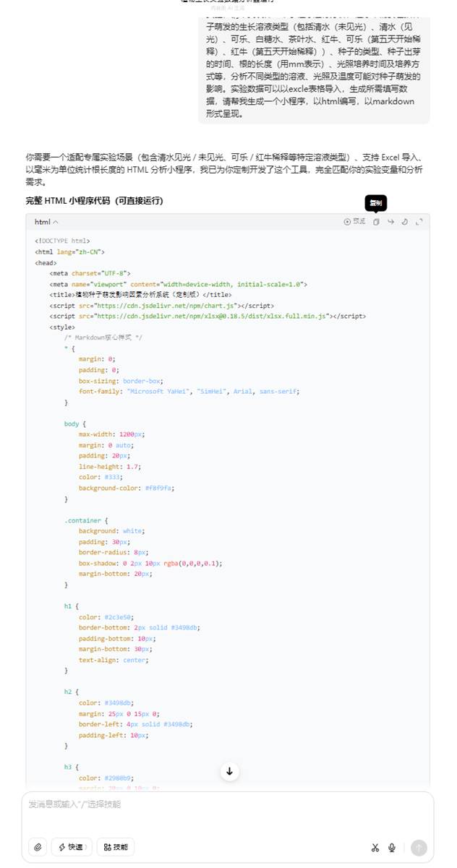The height and width of the screenshot is (868, 457).
Task: Open the 技能 skills menu
Action: [x=116, y=847]
